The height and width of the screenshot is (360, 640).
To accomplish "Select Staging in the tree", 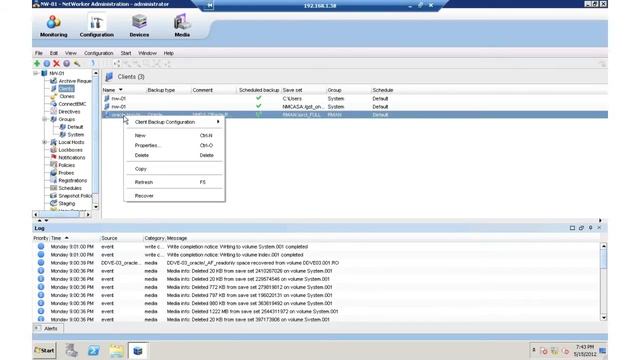I will pos(67,203).
